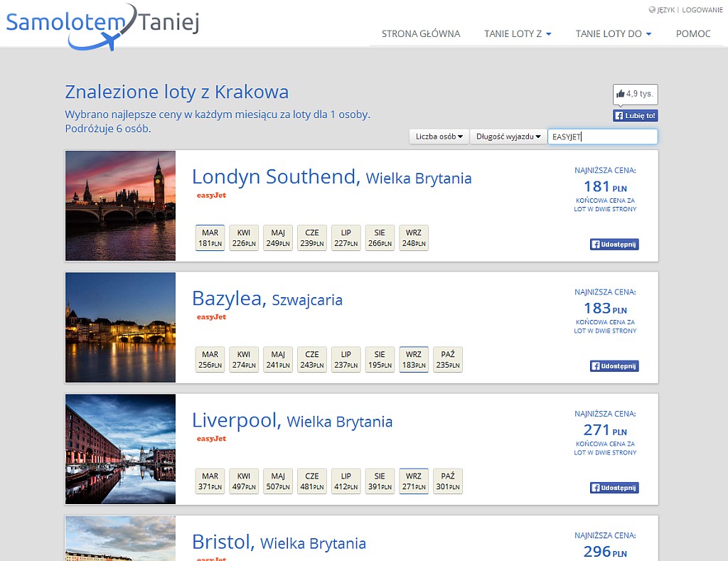Screen dimensions: 728x561
Task: Open the Bristol, Wielka Brytania title
Action: click(x=279, y=542)
